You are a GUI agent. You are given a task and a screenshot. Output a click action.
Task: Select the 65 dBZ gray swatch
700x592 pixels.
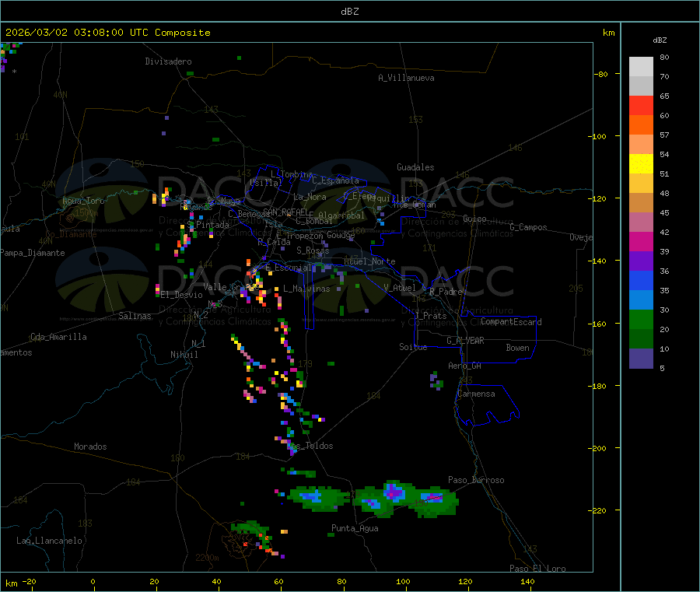641,86
